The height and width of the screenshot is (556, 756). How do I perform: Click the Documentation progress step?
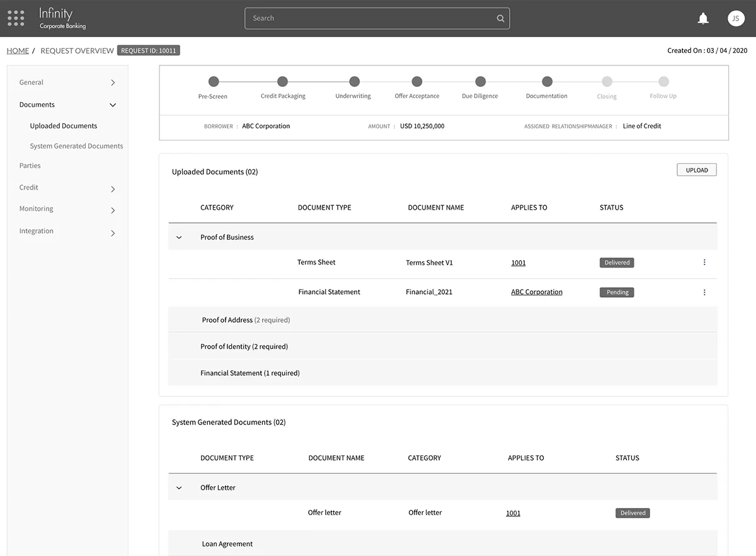click(x=547, y=82)
